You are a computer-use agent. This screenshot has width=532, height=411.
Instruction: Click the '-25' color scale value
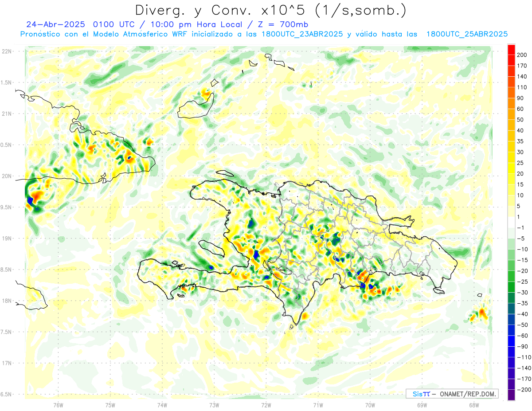point(522,282)
